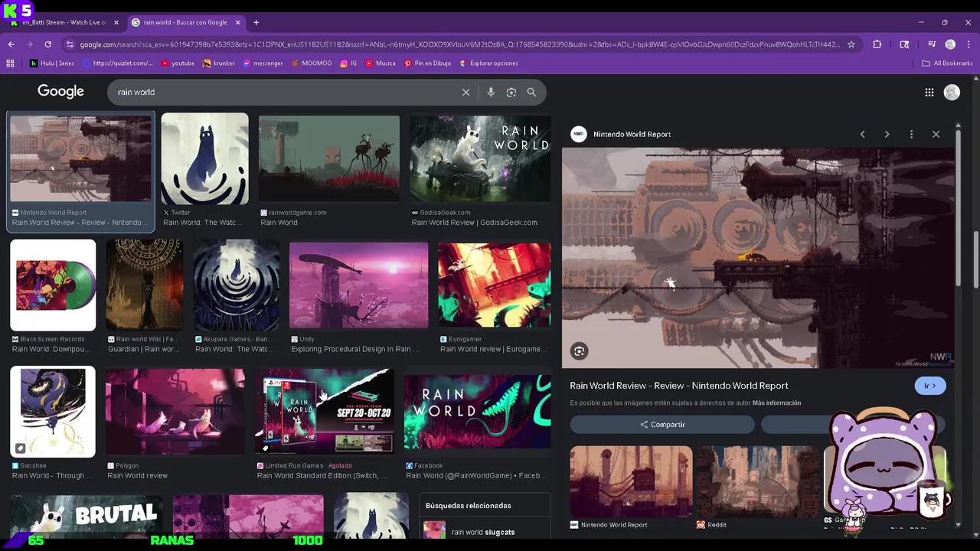
Task: Open the Facebook RainWorldGame thumbnail
Action: coord(478,412)
